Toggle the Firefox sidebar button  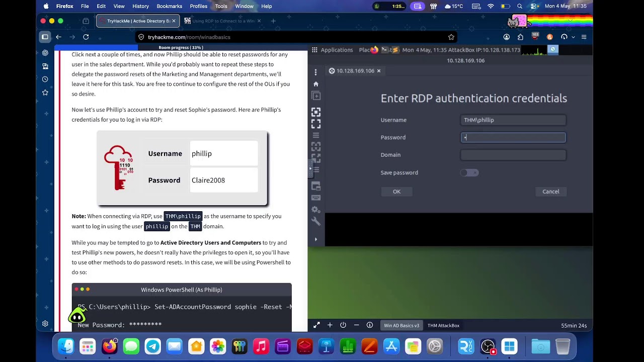click(45, 37)
